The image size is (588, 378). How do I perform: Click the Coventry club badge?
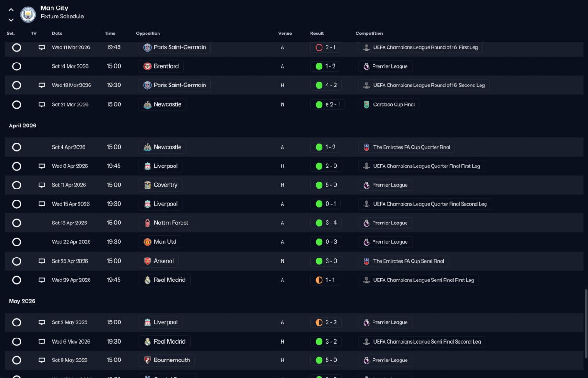pos(147,185)
